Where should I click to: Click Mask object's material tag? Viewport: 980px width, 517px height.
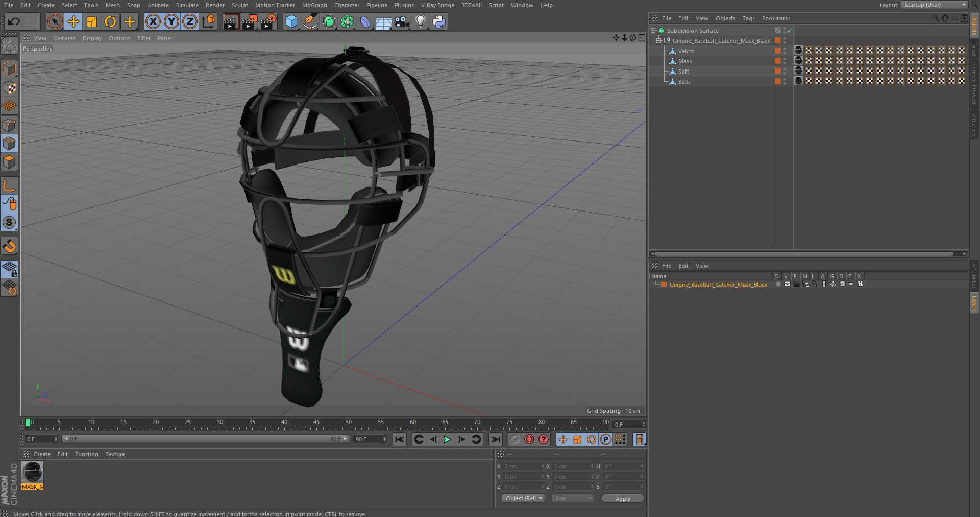[x=799, y=60]
